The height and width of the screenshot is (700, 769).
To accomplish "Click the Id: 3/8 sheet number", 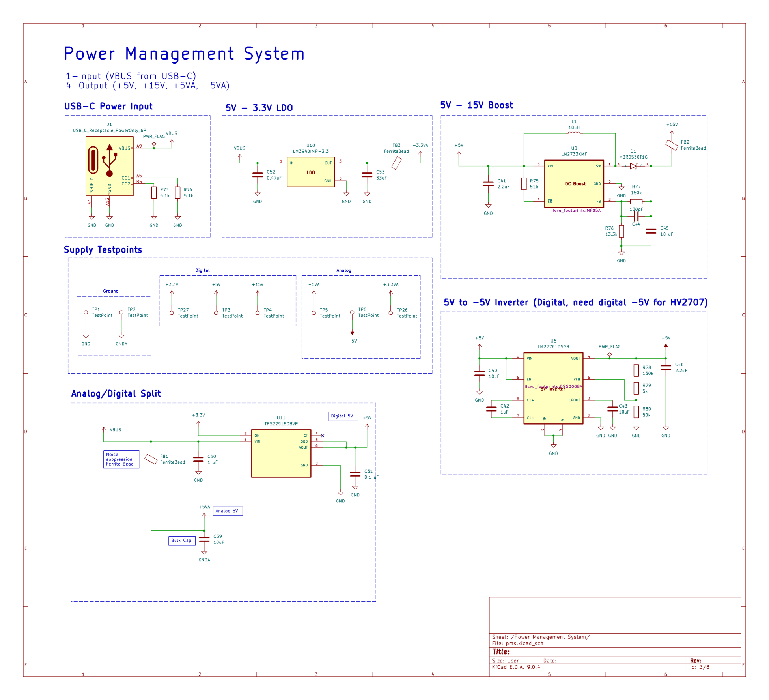I will coord(700,667).
